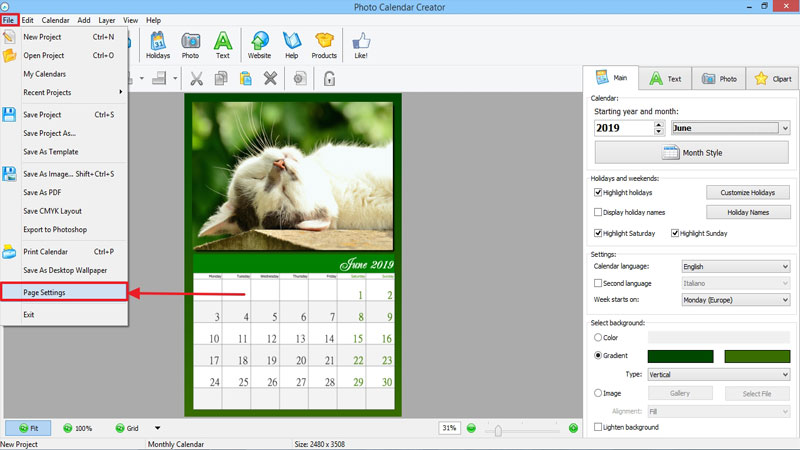Open the Calendar menu
The width and height of the screenshot is (800, 450).
point(55,20)
